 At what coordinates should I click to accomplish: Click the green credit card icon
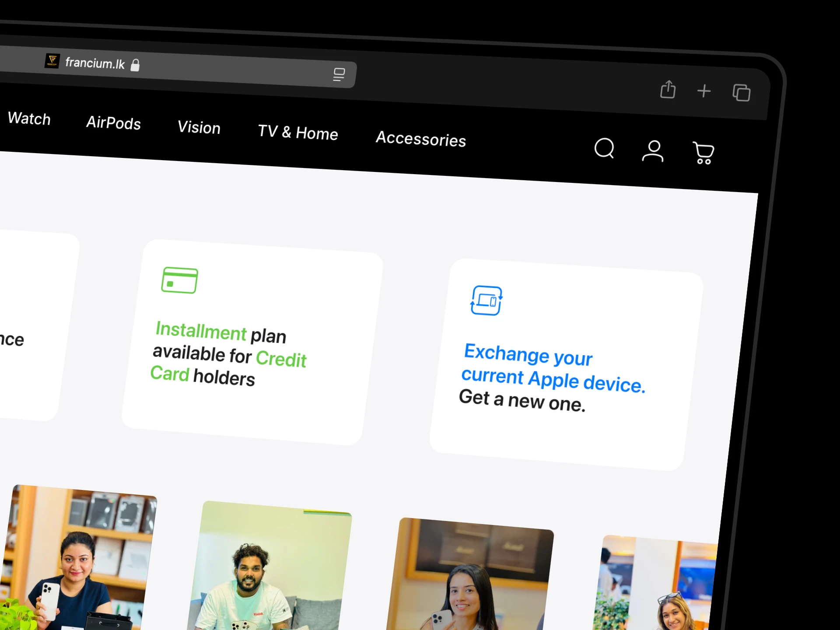coord(179,280)
